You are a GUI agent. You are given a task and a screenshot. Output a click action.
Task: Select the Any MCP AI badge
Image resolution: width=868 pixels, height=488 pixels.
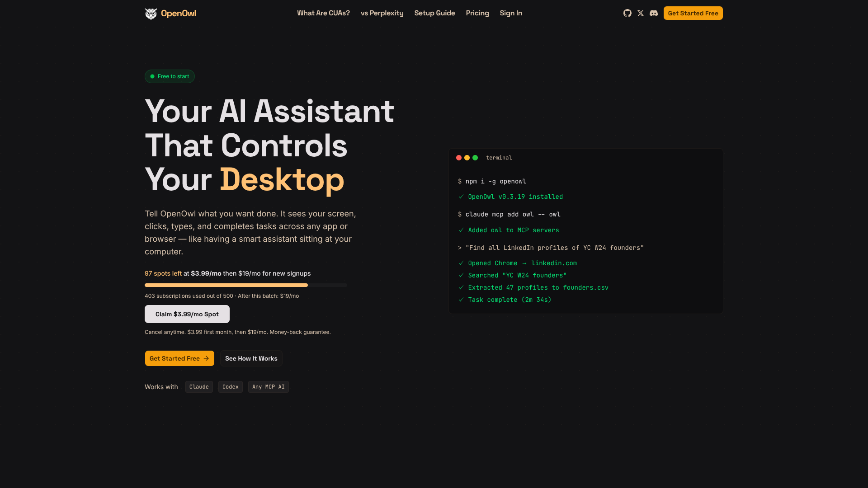(x=268, y=386)
